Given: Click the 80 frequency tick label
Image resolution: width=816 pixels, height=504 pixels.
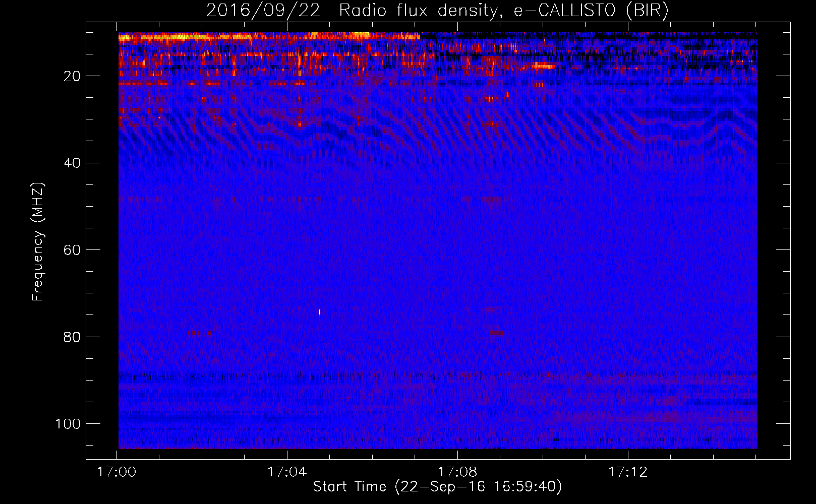Looking at the screenshot, I should 73,337.
